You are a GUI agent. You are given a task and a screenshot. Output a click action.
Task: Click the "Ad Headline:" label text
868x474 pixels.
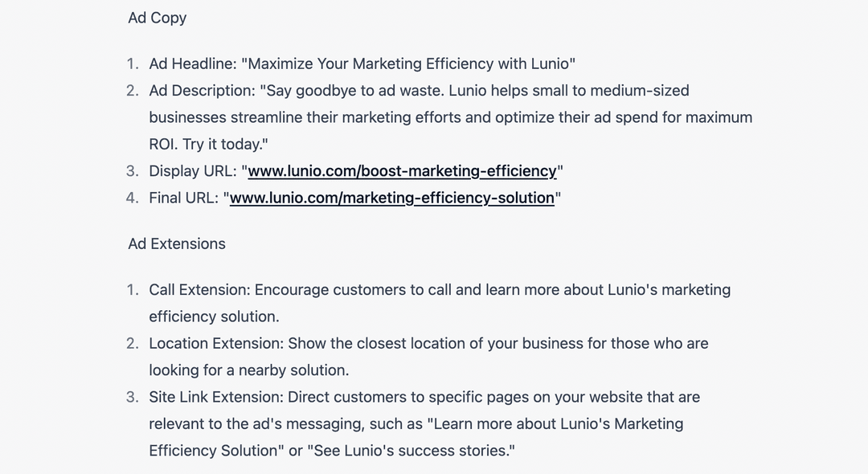192,64
